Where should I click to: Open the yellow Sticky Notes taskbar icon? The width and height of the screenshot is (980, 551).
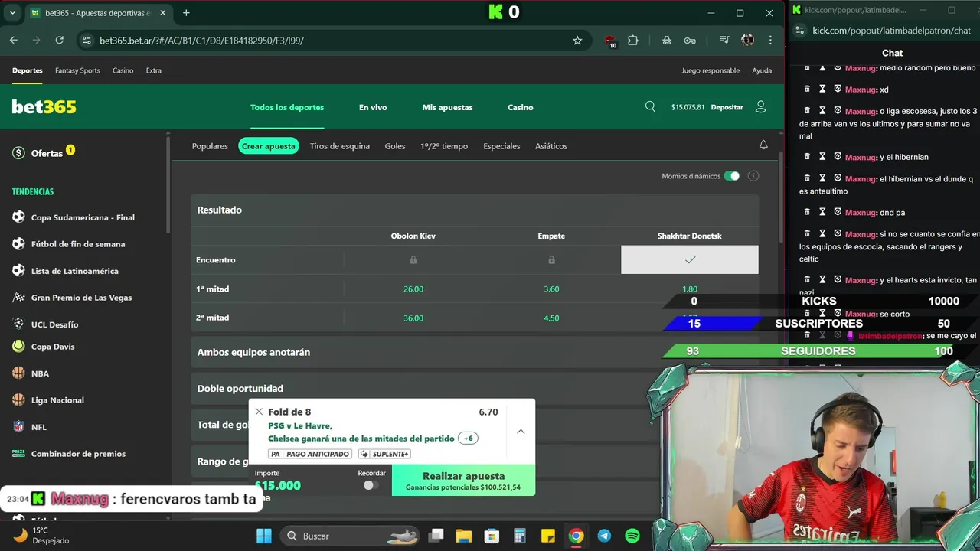coord(547,536)
